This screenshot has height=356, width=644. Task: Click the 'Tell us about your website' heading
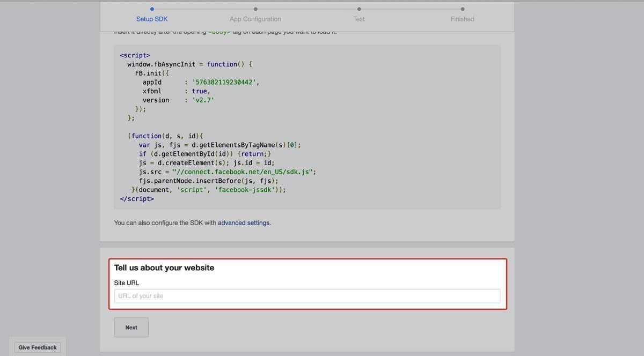point(164,268)
